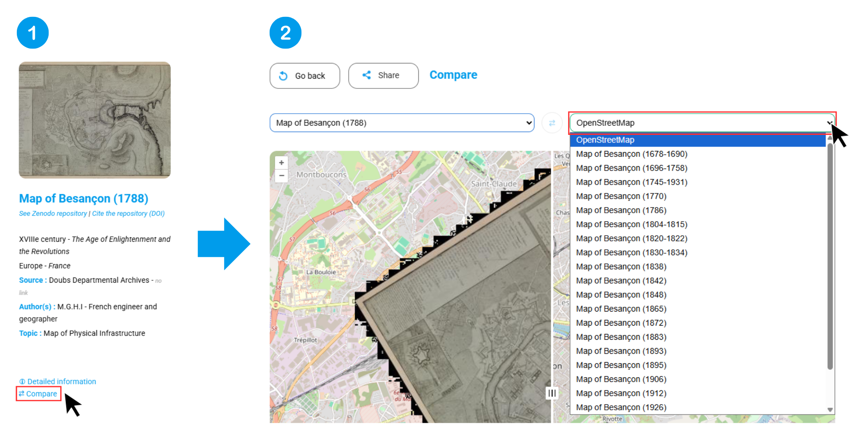The height and width of the screenshot is (434, 868).
Task: Open the 1788 map thumbnail image
Action: tap(95, 120)
